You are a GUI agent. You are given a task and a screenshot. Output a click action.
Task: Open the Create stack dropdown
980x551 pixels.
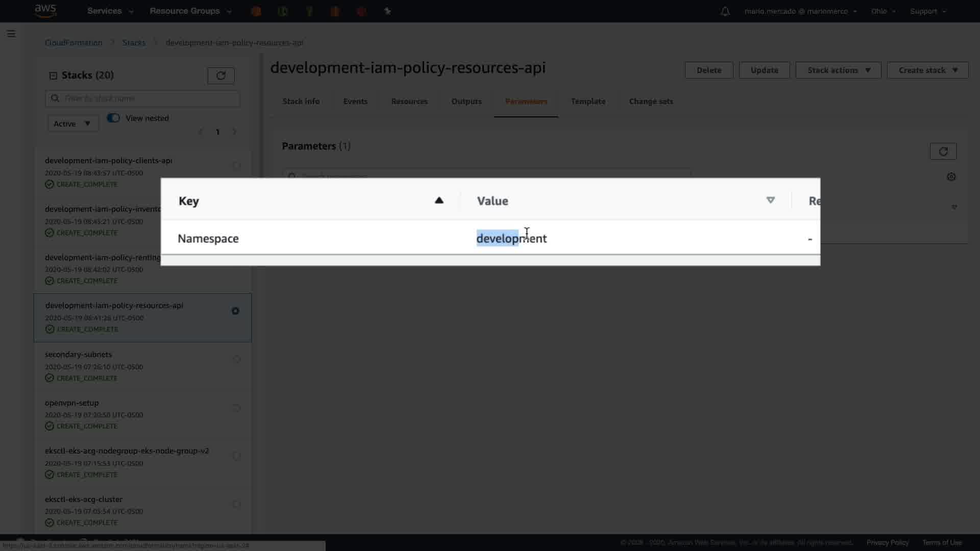(x=927, y=70)
